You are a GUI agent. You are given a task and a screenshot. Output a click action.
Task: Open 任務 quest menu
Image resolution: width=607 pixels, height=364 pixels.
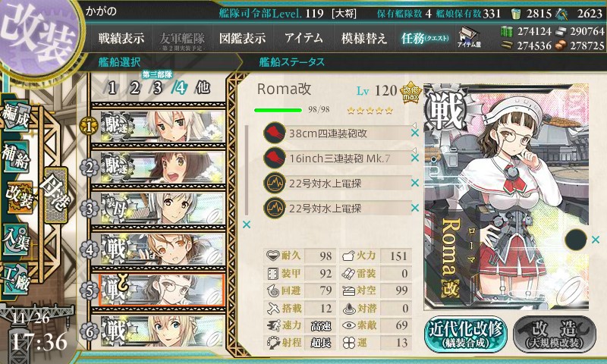425,38
